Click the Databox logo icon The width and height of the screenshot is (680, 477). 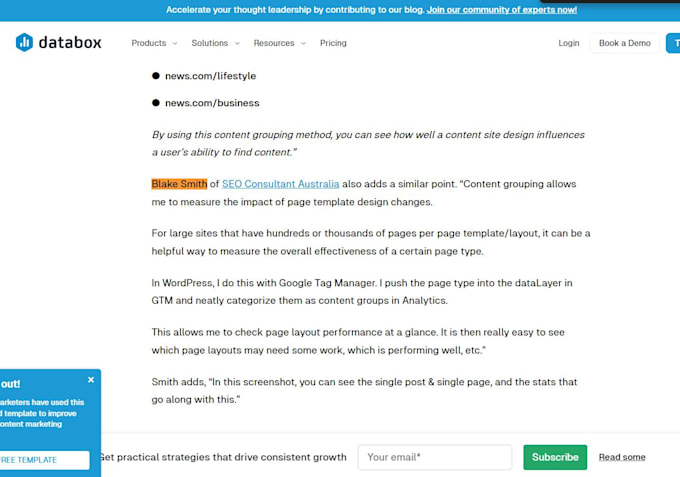24,42
